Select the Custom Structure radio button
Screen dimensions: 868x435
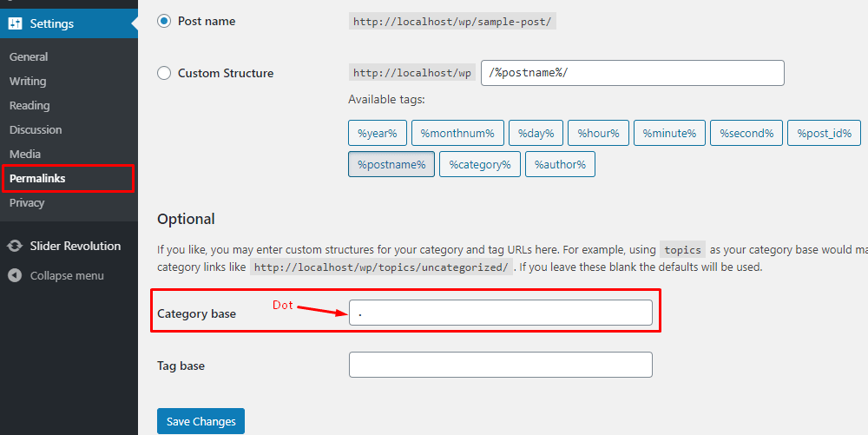click(164, 73)
